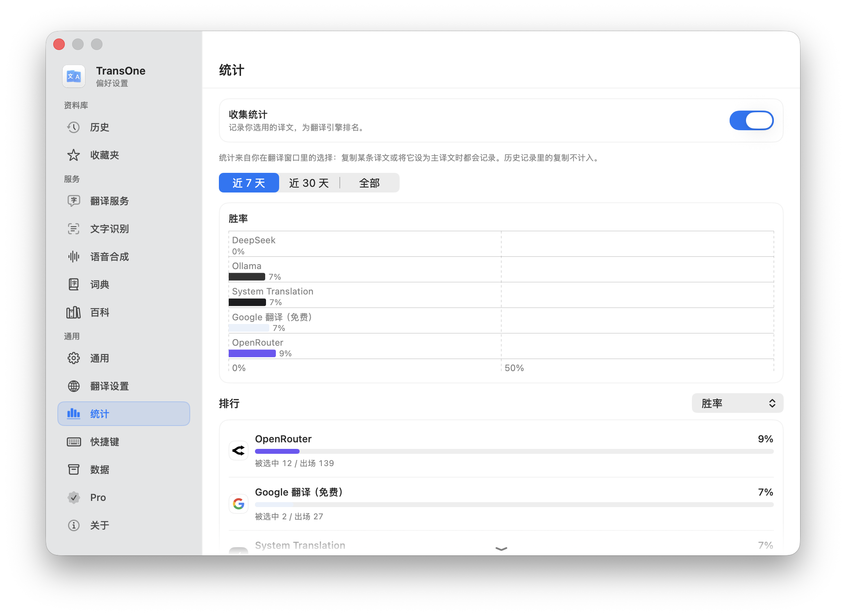Expand the ranking list chevron
The image size is (846, 616).
pos(501,549)
